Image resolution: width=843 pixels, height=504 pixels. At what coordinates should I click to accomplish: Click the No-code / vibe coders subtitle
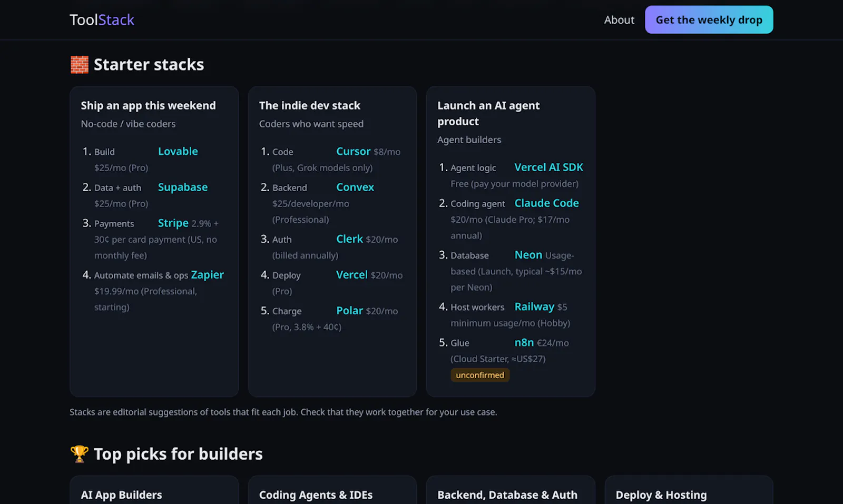click(128, 124)
